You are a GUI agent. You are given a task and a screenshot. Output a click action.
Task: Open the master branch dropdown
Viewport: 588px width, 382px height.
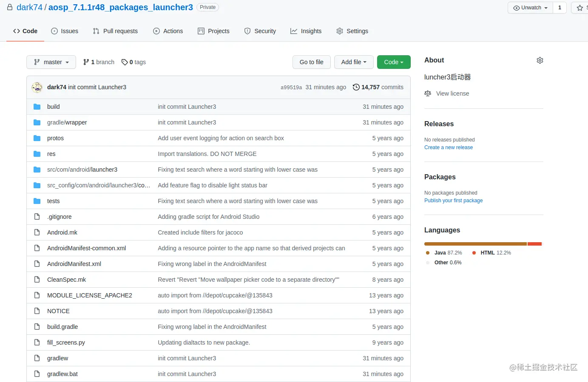tap(51, 62)
